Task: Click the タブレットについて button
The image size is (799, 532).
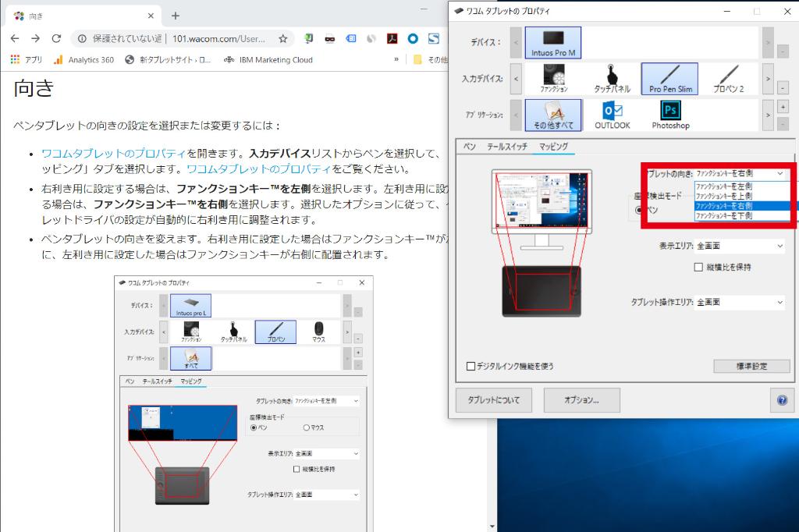Action: 494,400
